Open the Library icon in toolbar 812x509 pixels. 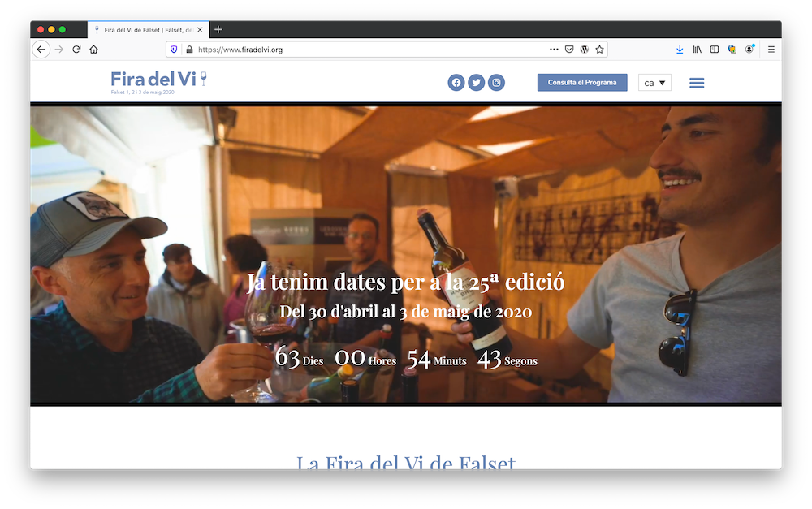(698, 50)
